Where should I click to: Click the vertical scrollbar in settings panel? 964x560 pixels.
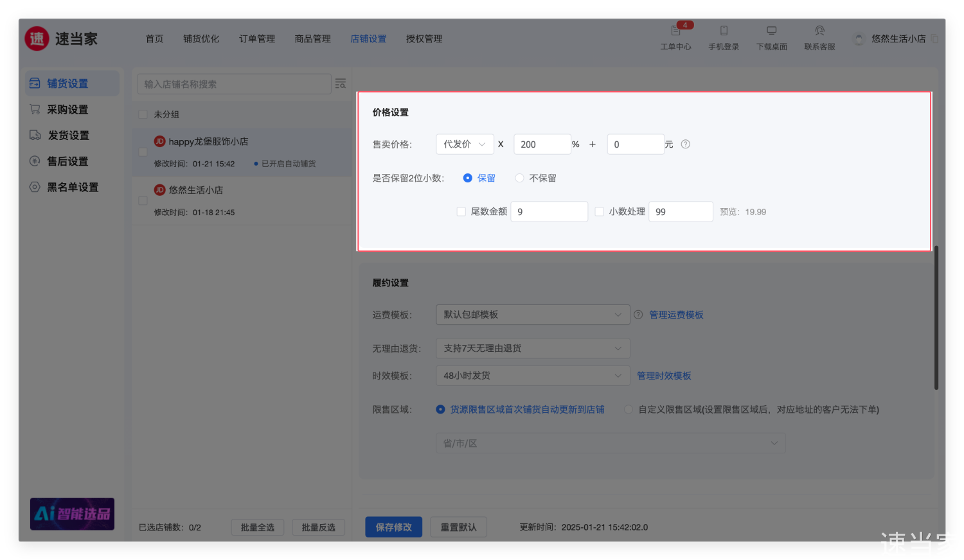pos(936,317)
